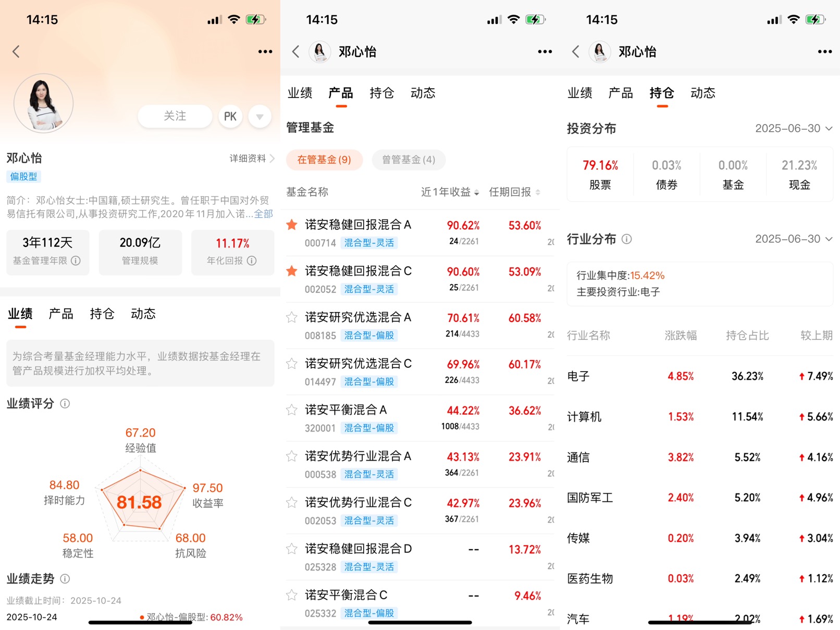
Task: Tap 81.58 score radar chart
Action: 140,500
